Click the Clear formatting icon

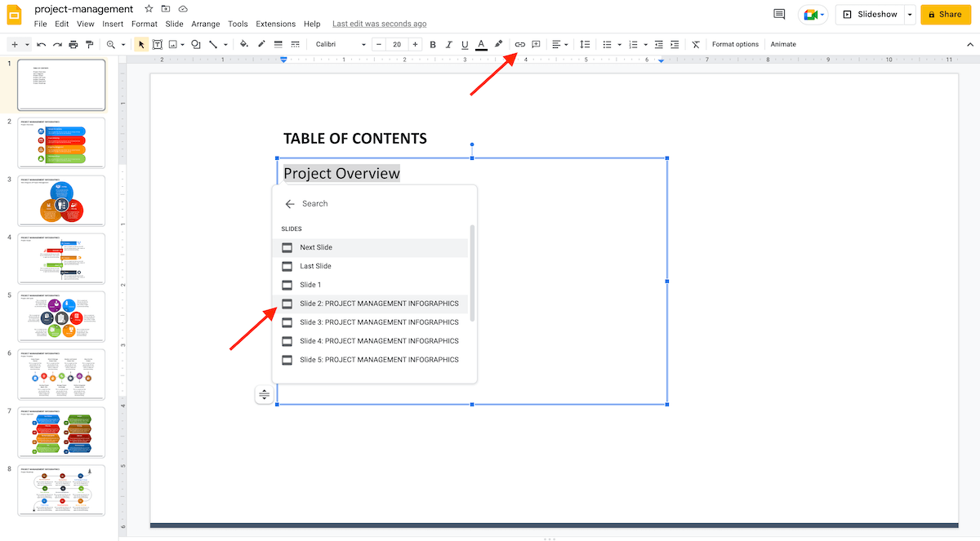coord(696,44)
